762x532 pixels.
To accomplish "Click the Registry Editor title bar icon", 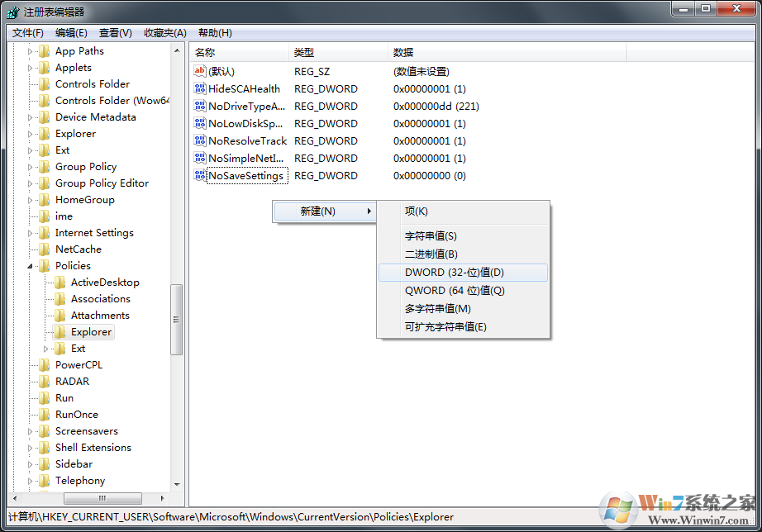I will 12,11.
